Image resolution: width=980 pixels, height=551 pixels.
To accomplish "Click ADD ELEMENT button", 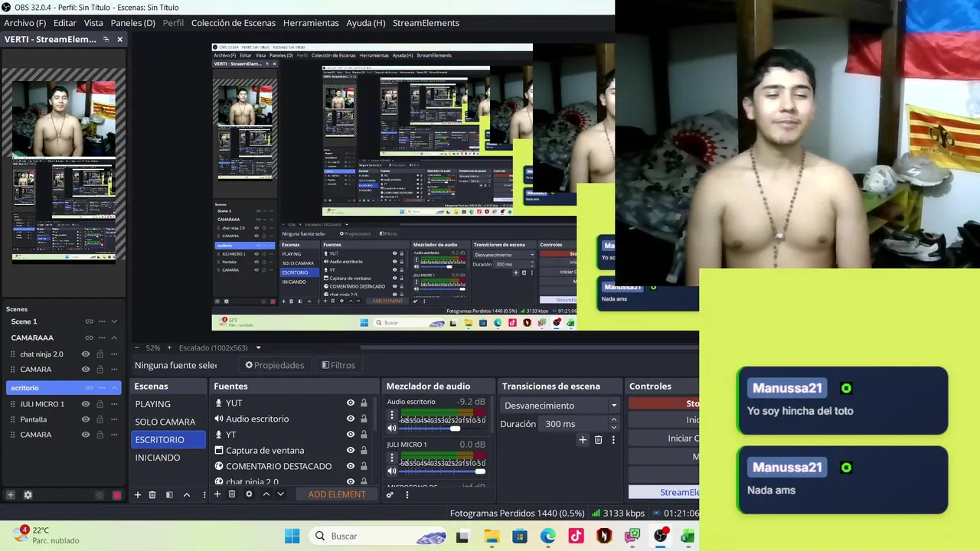I will pos(337,494).
